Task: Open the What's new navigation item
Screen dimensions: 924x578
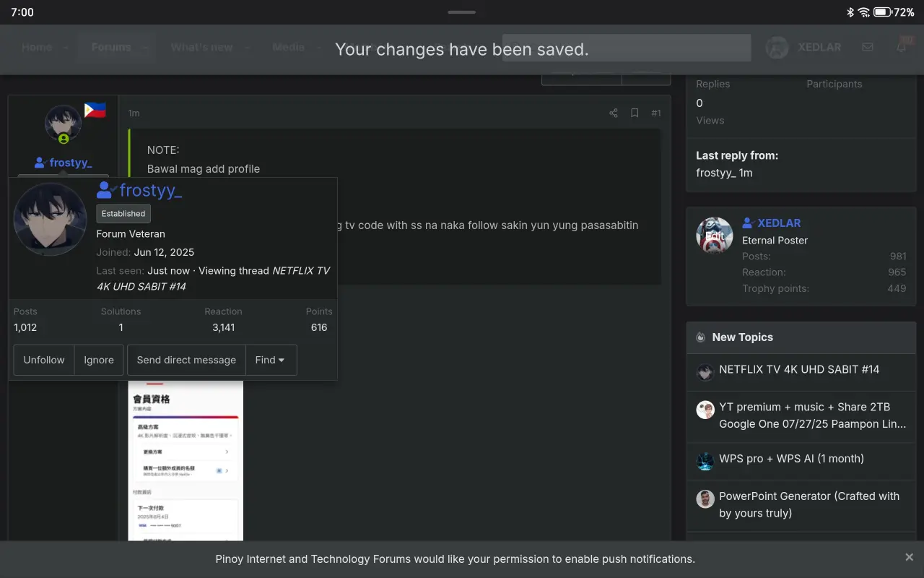Action: coord(201,47)
